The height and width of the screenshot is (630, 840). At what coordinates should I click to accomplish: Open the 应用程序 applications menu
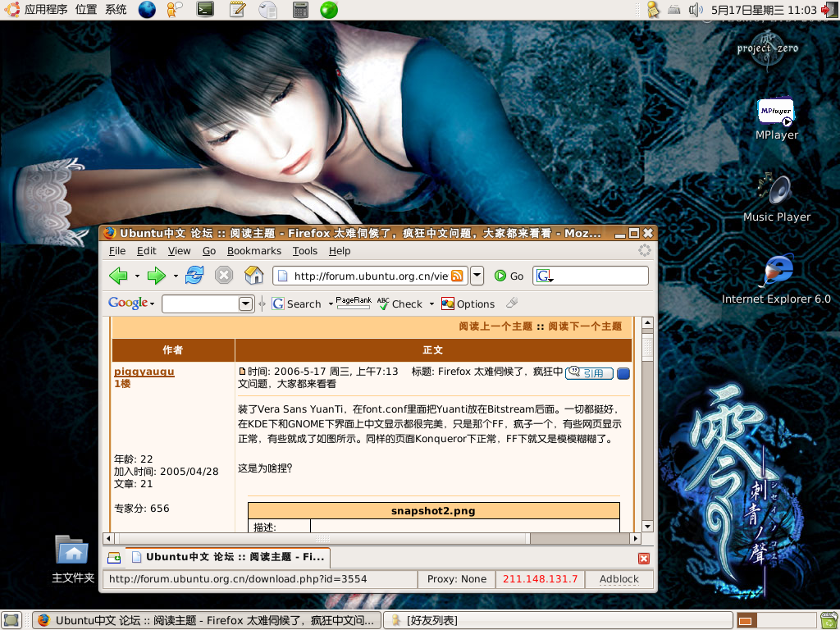46,10
